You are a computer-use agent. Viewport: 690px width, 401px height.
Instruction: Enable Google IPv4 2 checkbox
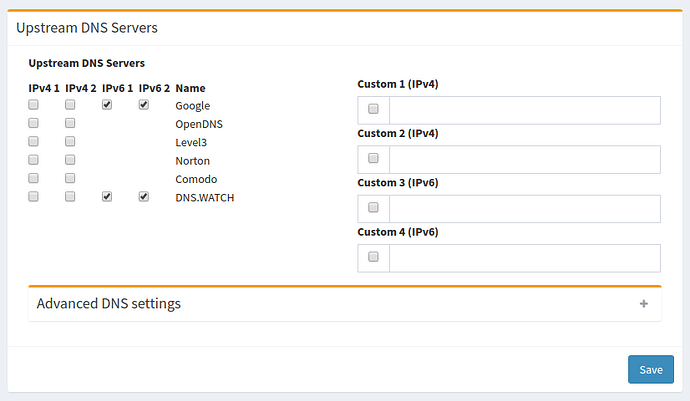pyautogui.click(x=70, y=105)
